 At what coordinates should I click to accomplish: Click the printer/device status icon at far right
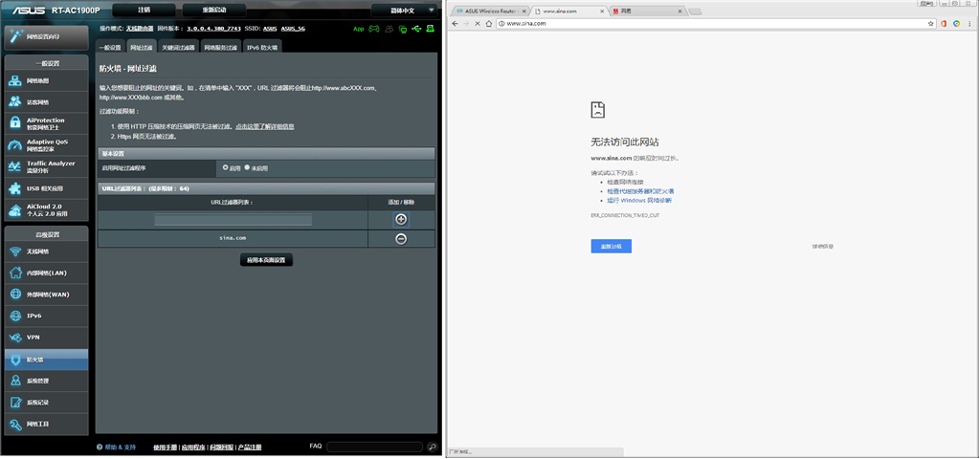(431, 29)
